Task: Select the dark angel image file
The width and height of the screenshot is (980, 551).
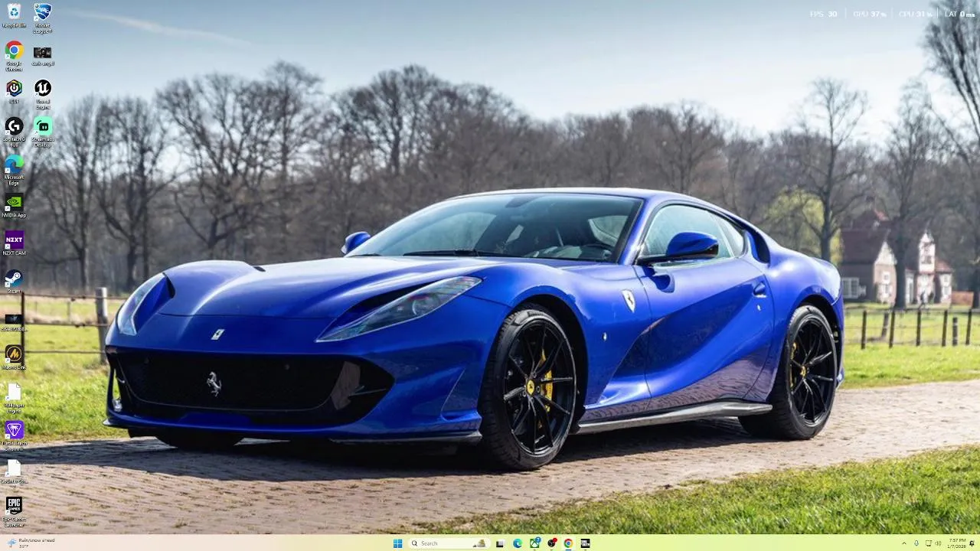Action: [42, 55]
